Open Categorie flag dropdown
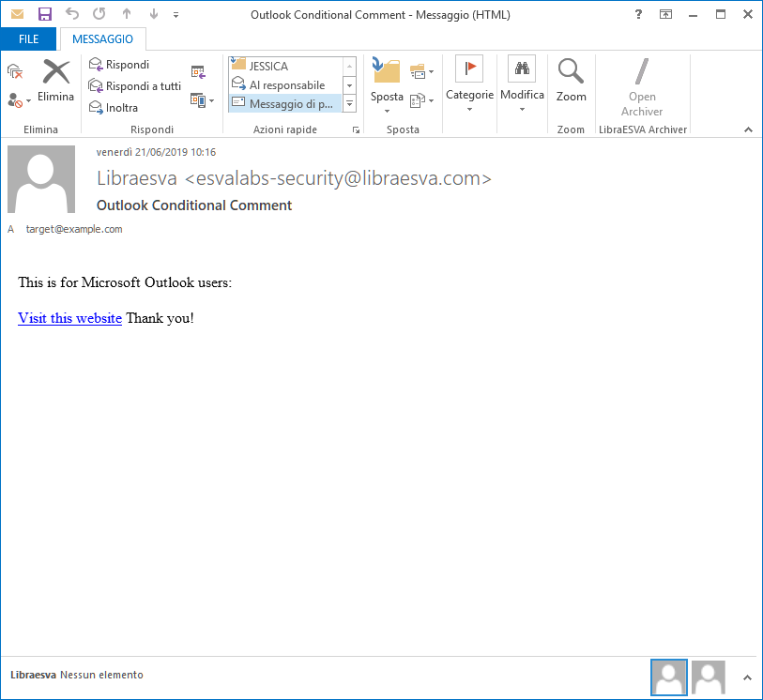 [x=469, y=84]
